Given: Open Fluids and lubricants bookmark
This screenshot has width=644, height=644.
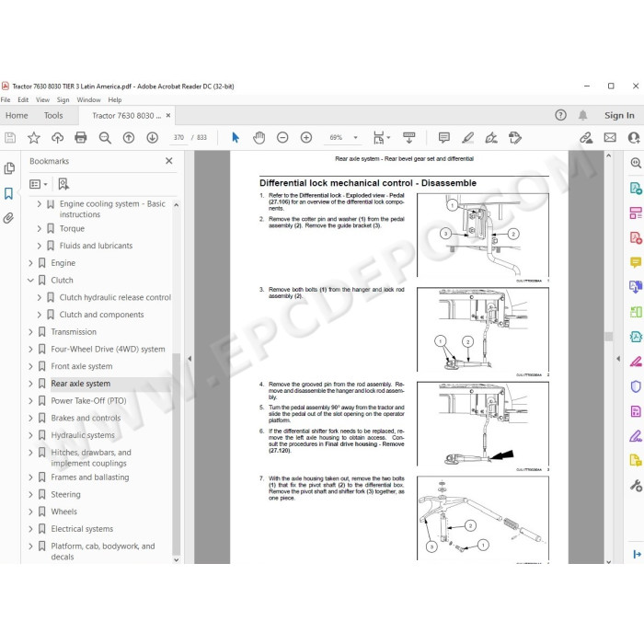Looking at the screenshot, I should click(x=96, y=246).
